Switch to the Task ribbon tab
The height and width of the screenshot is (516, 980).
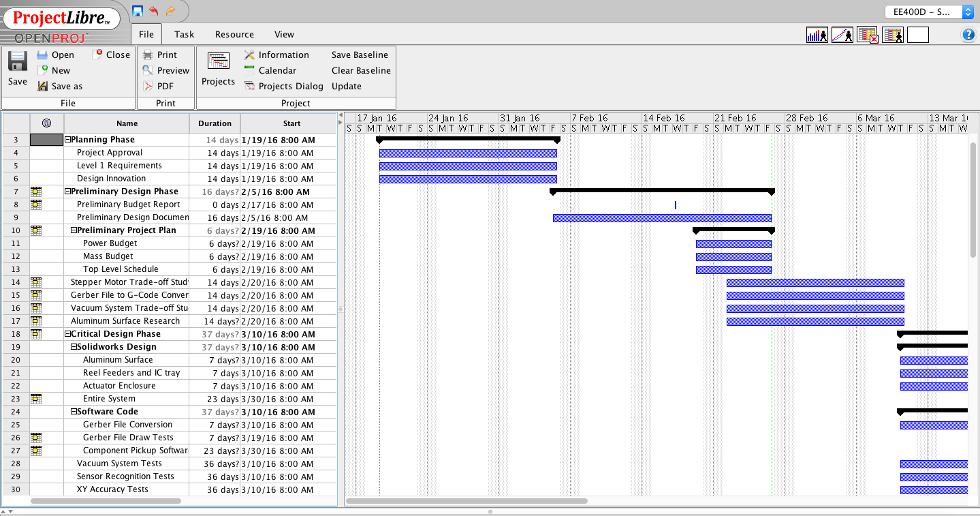pos(184,34)
